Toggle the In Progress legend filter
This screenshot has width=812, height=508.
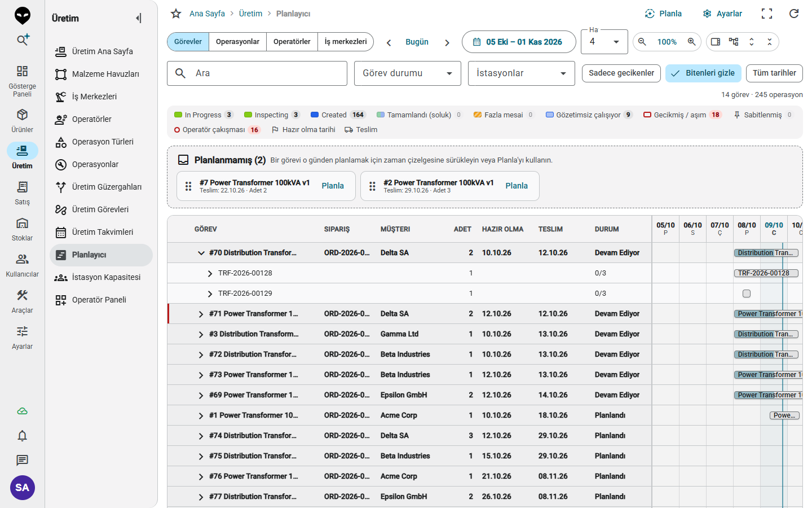[203, 115]
